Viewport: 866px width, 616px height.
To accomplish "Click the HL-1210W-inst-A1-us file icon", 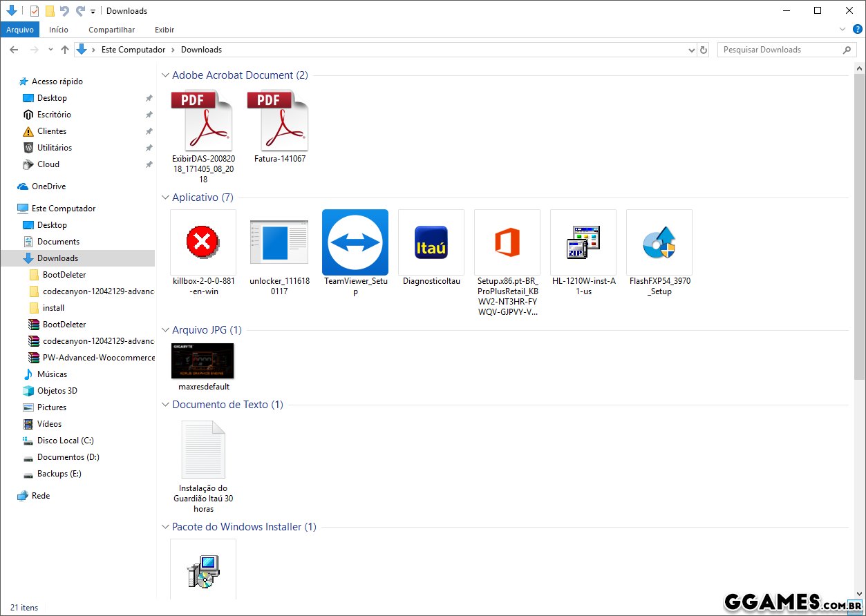I will (x=583, y=243).
